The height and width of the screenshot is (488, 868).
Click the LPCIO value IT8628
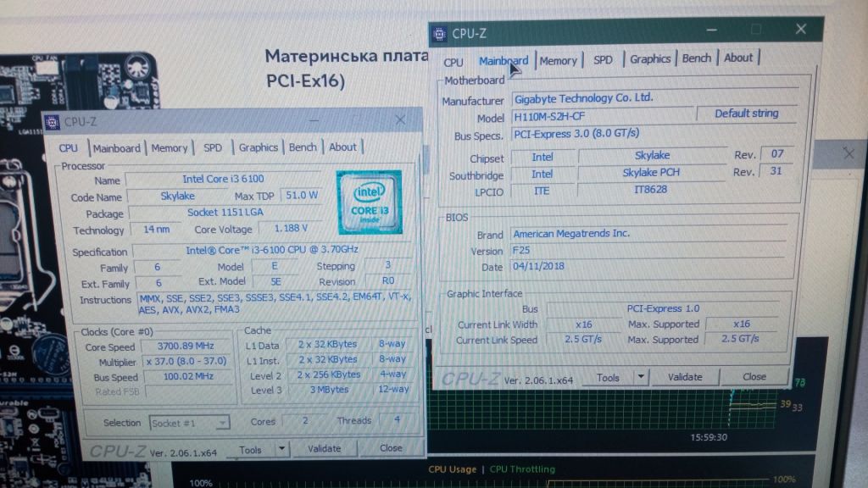650,190
